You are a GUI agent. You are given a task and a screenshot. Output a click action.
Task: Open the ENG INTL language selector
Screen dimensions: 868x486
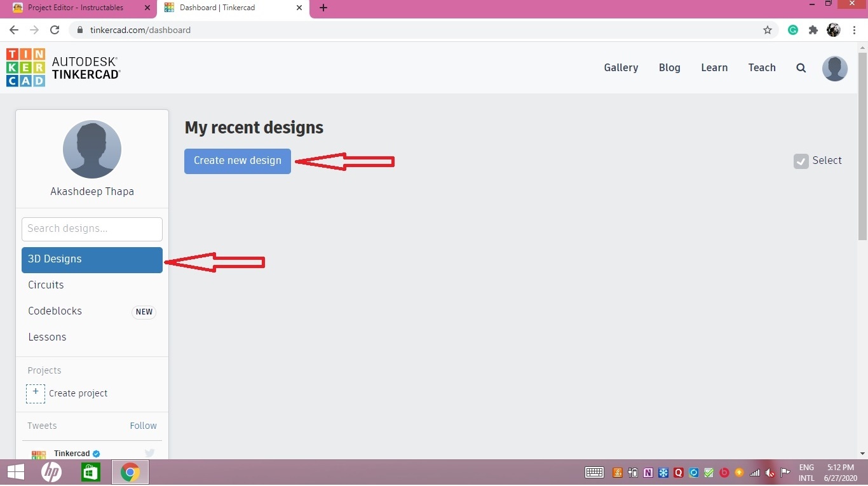[806, 473]
